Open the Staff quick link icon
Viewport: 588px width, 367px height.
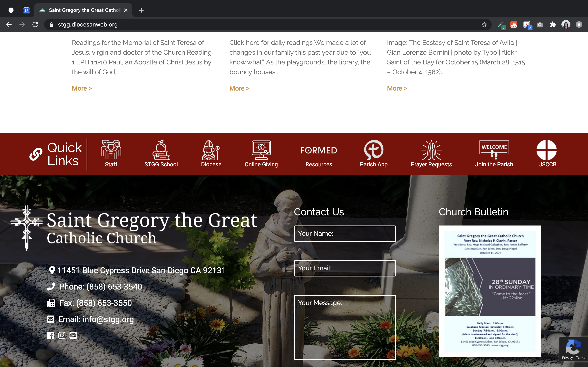tap(111, 150)
